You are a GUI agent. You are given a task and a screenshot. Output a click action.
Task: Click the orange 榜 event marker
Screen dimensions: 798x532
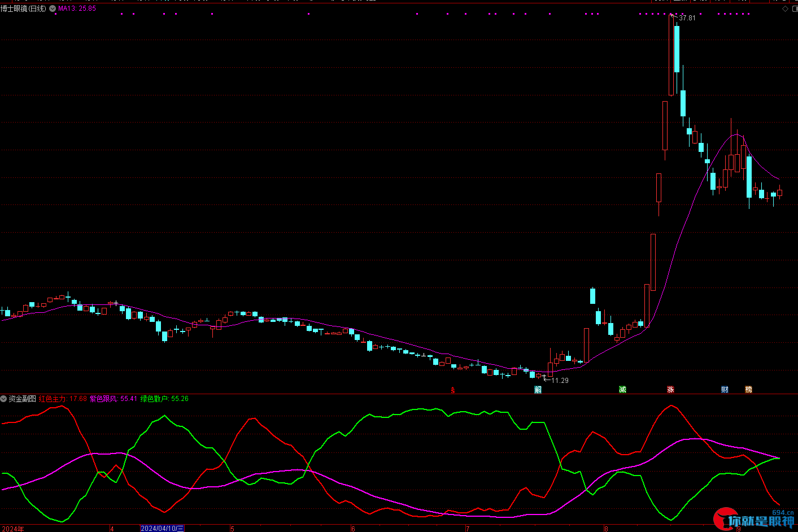pyautogui.click(x=748, y=390)
